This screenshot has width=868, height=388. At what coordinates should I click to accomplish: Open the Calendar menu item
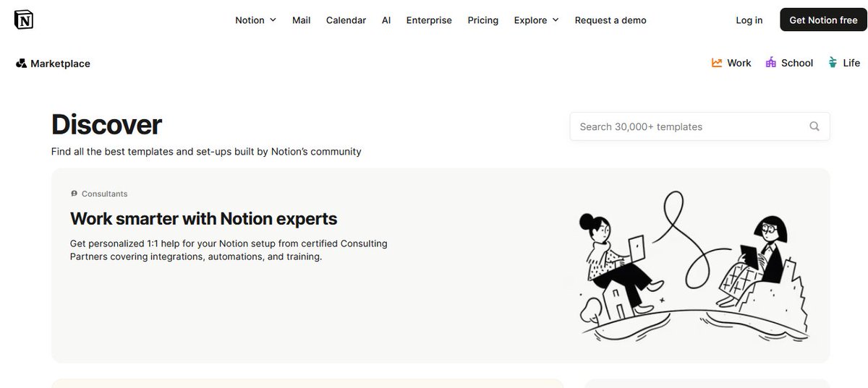tap(346, 20)
